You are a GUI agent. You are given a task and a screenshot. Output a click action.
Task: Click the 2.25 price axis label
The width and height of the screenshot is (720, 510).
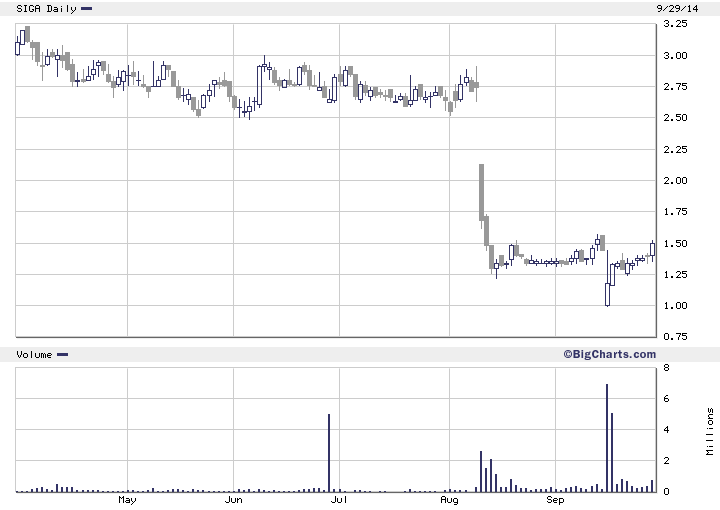[675, 149]
